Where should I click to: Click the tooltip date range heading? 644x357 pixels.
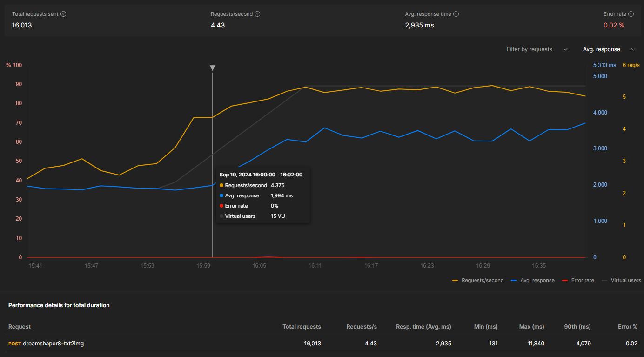[261, 175]
